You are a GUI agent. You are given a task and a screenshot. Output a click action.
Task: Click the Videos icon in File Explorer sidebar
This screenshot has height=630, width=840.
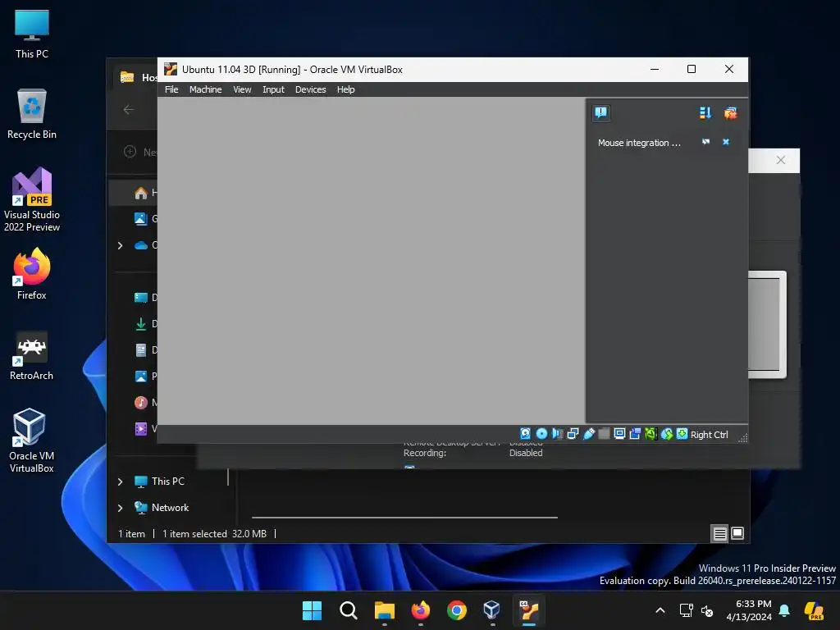pyautogui.click(x=141, y=428)
